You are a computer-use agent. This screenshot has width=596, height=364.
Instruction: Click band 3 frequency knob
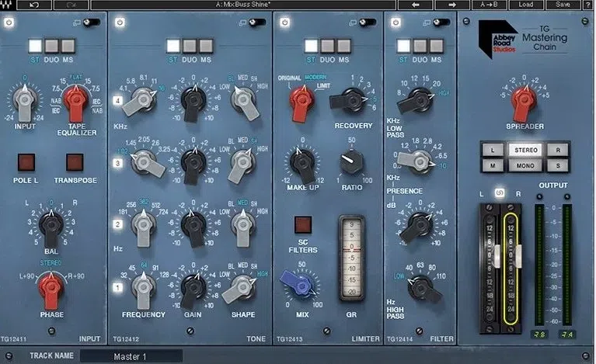143,162
